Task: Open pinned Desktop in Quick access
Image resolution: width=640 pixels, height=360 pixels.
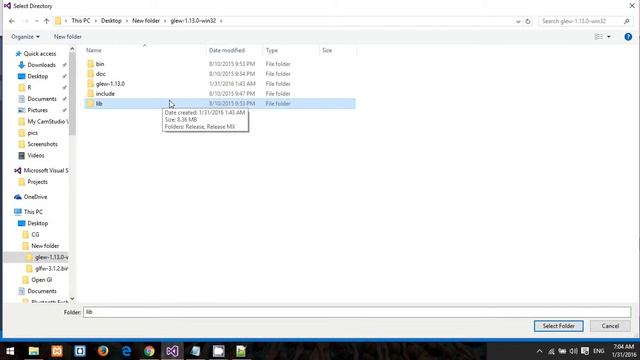Action: pos(38,76)
